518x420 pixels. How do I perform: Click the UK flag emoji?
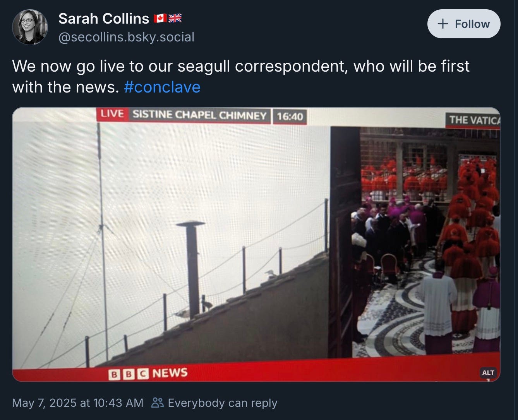pos(175,18)
